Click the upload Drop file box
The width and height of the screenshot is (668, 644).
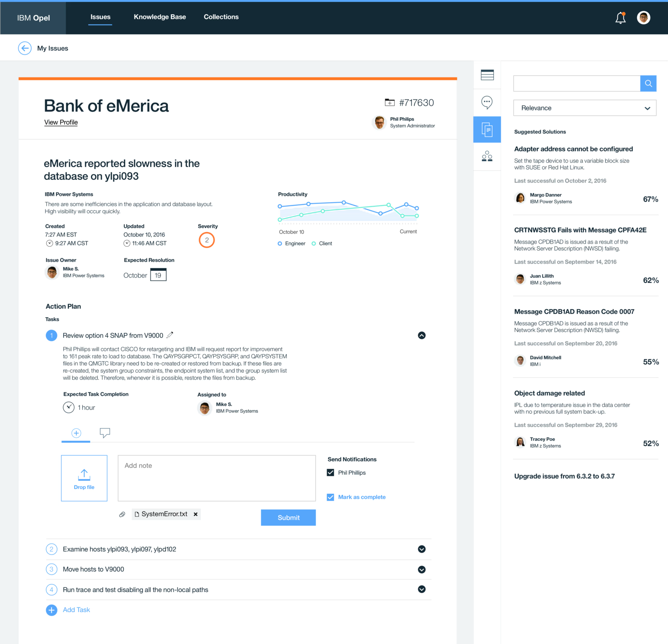coord(84,478)
